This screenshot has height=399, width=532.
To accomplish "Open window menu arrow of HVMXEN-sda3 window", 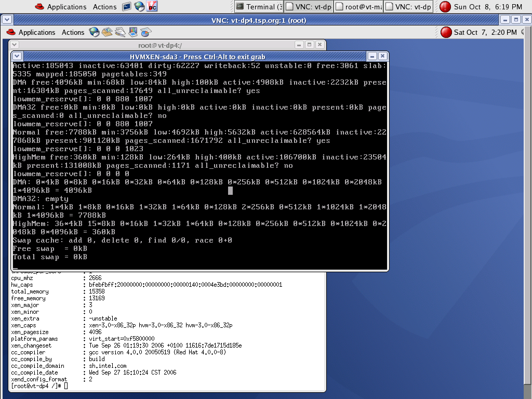I will point(17,56).
